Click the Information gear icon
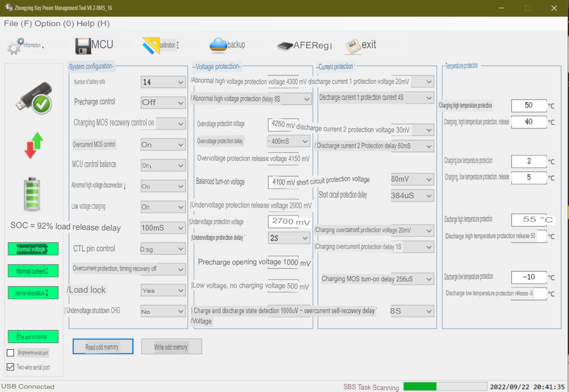 [16, 46]
